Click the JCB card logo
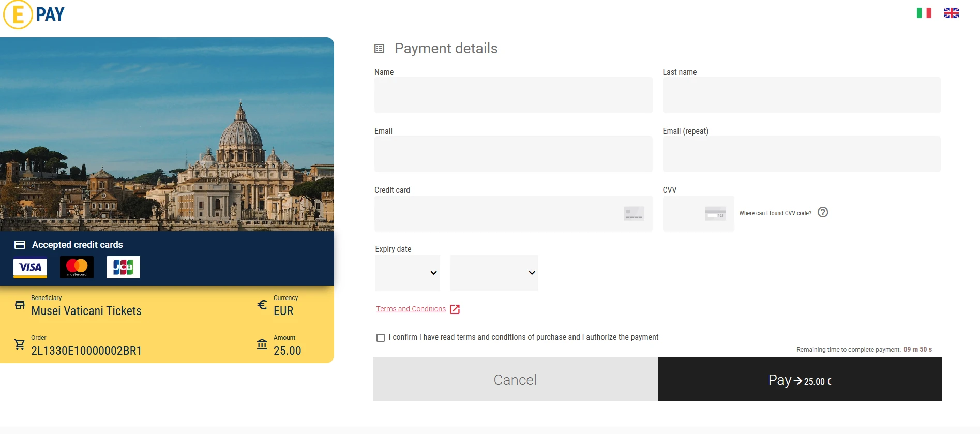This screenshot has width=980, height=434. point(123,267)
